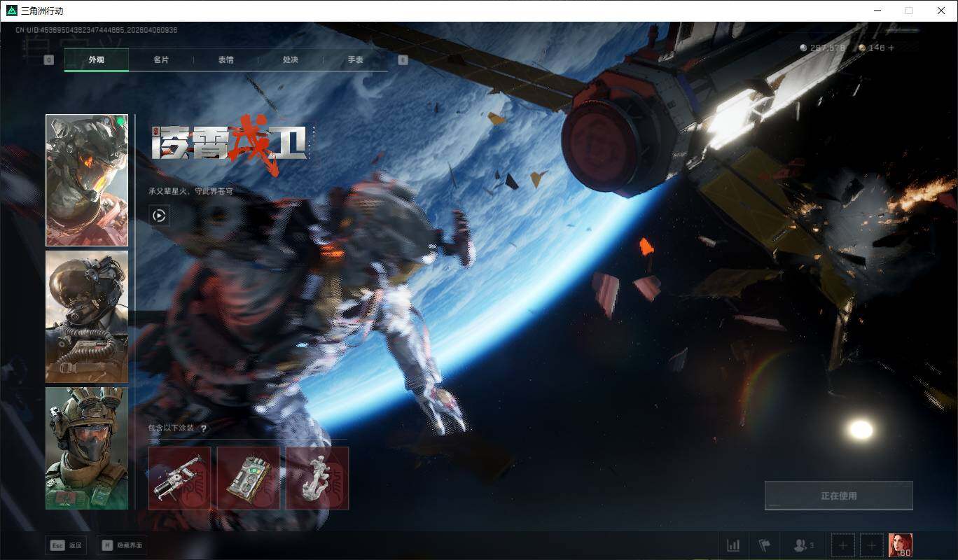This screenshot has width=958, height=560.
Task: Toggle 隐藏界面 to hide the interface
Action: click(x=123, y=545)
